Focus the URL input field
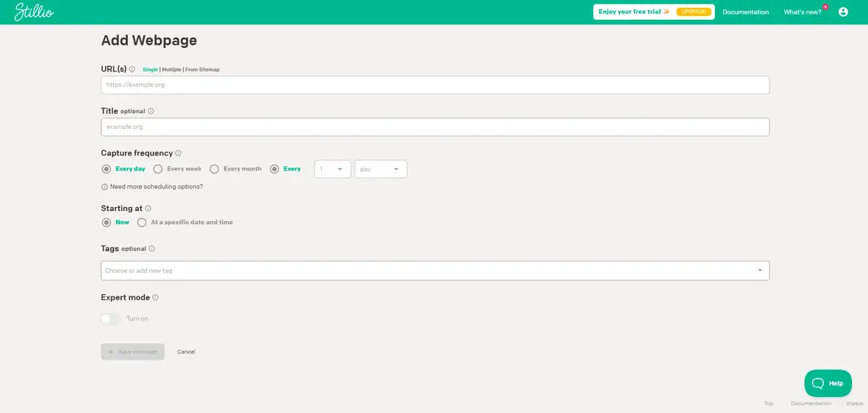 [434, 85]
